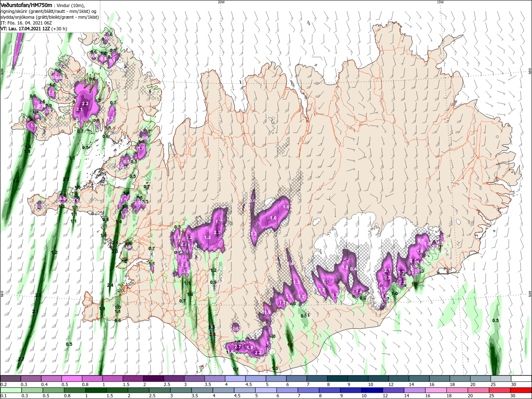
Task: Click the bright pink 0.5 swatch in the snow scale
Action: (71, 379)
